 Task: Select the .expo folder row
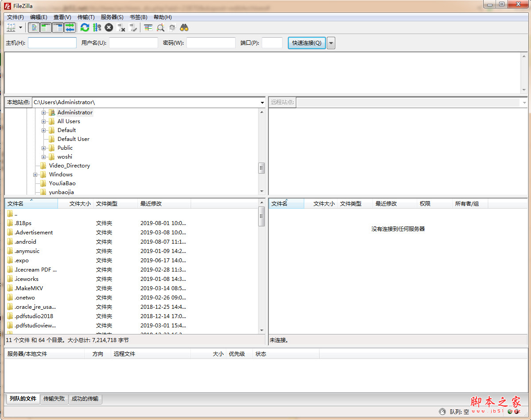click(132, 261)
